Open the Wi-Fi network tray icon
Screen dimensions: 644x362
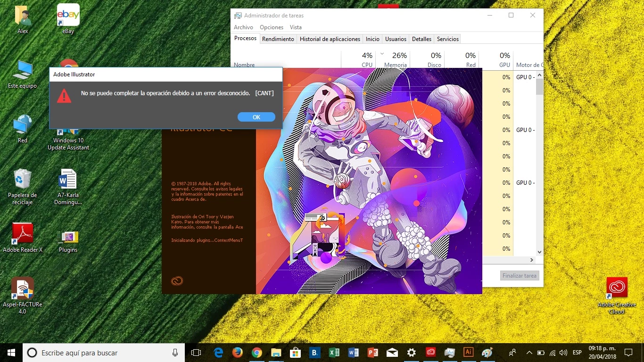tap(553, 353)
